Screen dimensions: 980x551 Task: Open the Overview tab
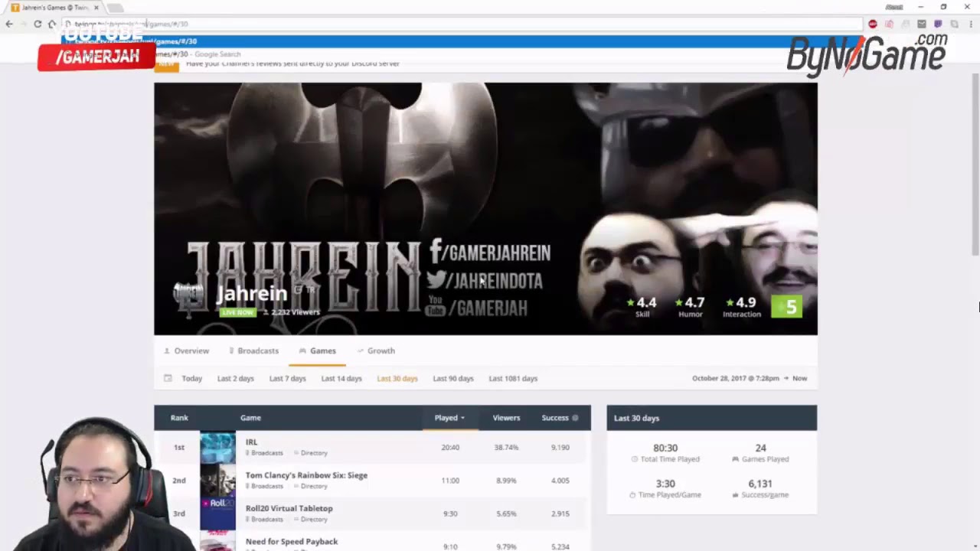point(186,350)
